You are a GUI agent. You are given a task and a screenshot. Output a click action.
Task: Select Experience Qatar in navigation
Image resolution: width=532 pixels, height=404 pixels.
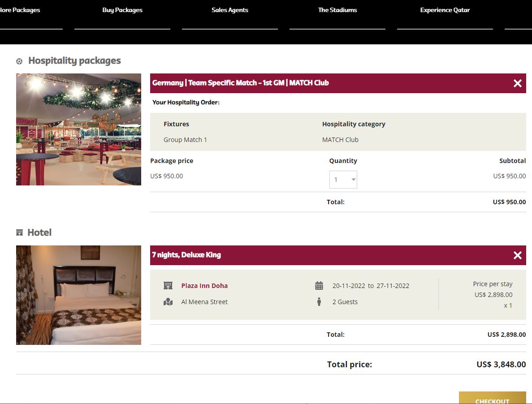click(445, 10)
